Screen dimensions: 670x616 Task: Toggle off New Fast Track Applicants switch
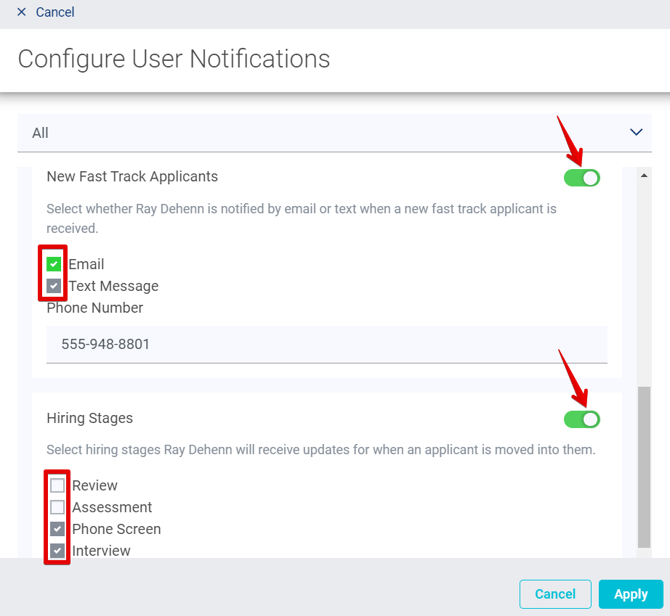coord(582,178)
